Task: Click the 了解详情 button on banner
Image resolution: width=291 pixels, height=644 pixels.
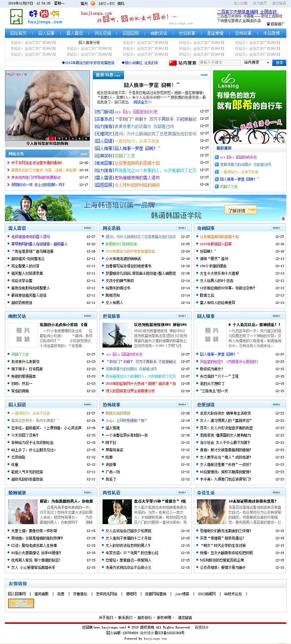Action: click(x=240, y=210)
